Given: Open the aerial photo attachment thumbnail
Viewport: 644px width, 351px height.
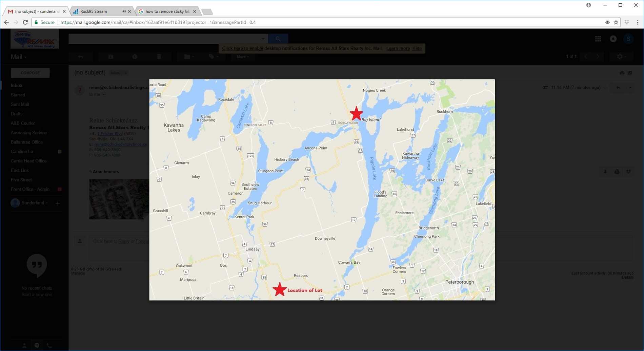Looking at the screenshot, I should (x=119, y=199).
